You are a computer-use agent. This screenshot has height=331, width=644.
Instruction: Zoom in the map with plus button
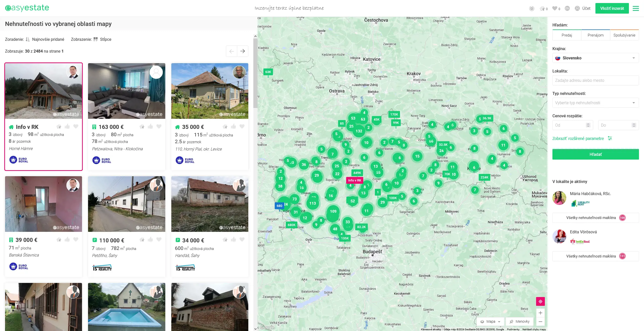540,313
